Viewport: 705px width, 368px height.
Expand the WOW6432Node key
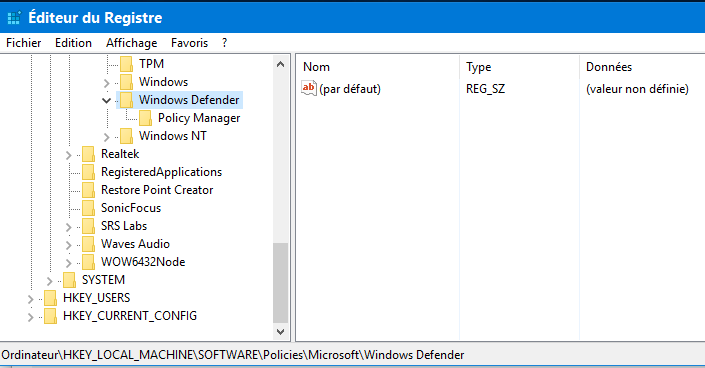point(68,263)
